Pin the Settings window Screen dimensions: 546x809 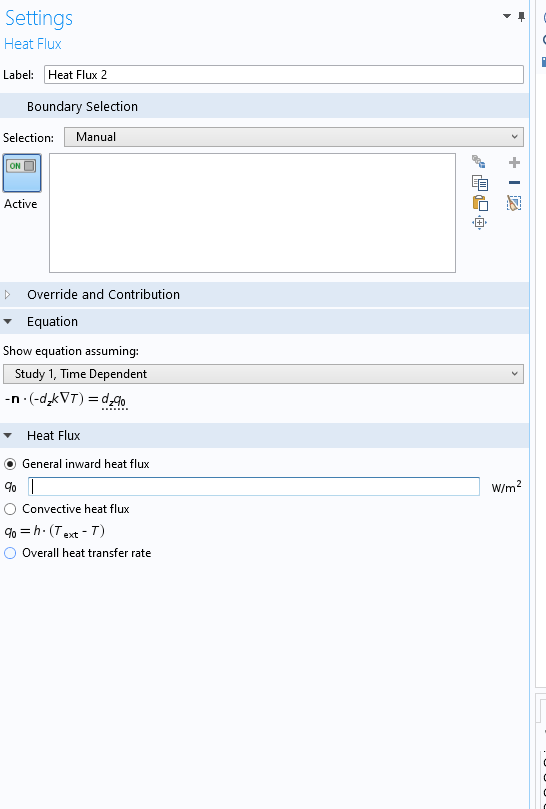pos(522,17)
